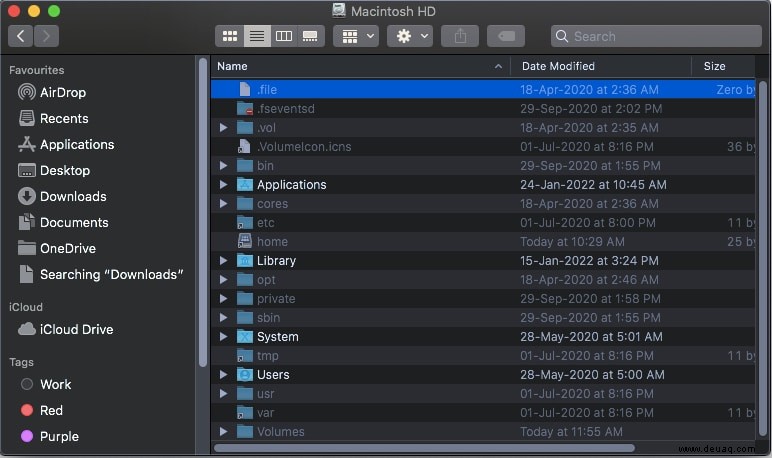The width and height of the screenshot is (772, 458).
Task: Click the Share toolbar button
Action: click(x=460, y=36)
